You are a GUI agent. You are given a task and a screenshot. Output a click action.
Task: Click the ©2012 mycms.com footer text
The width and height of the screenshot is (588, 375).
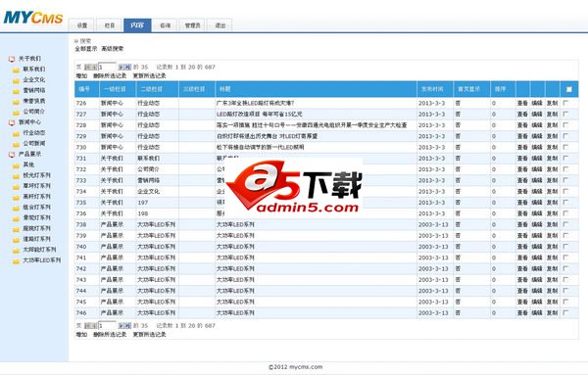click(x=296, y=367)
